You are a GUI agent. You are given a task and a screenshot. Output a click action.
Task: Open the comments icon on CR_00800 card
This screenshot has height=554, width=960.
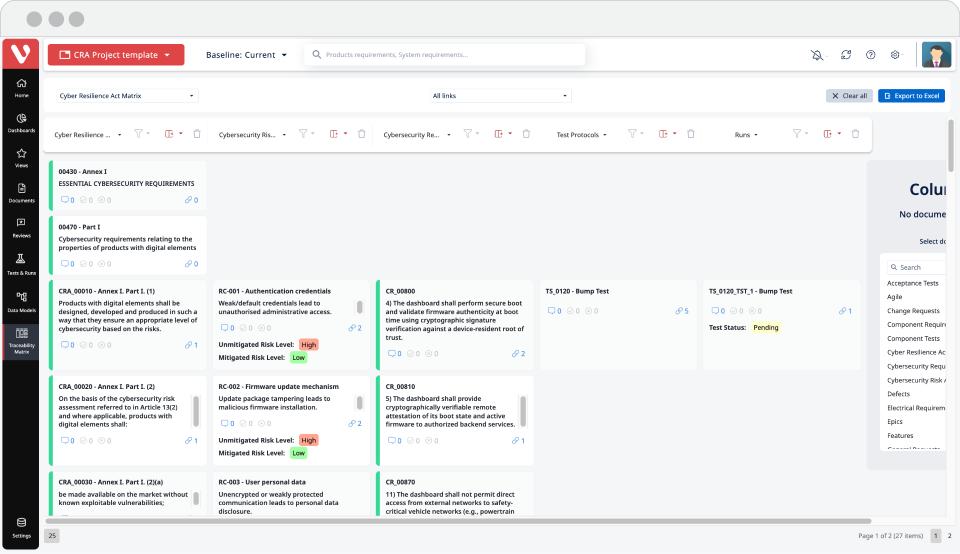[x=394, y=354]
